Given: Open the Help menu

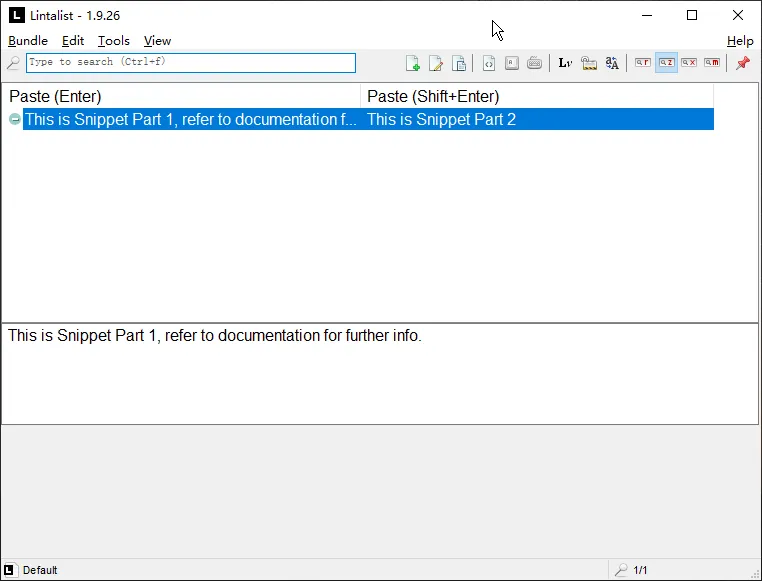Looking at the screenshot, I should coord(740,41).
